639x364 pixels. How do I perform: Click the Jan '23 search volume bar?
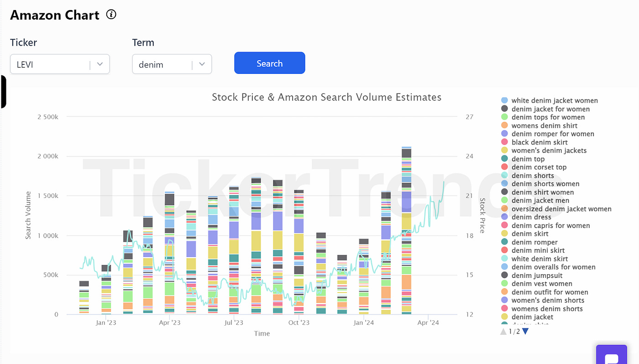coord(106,289)
